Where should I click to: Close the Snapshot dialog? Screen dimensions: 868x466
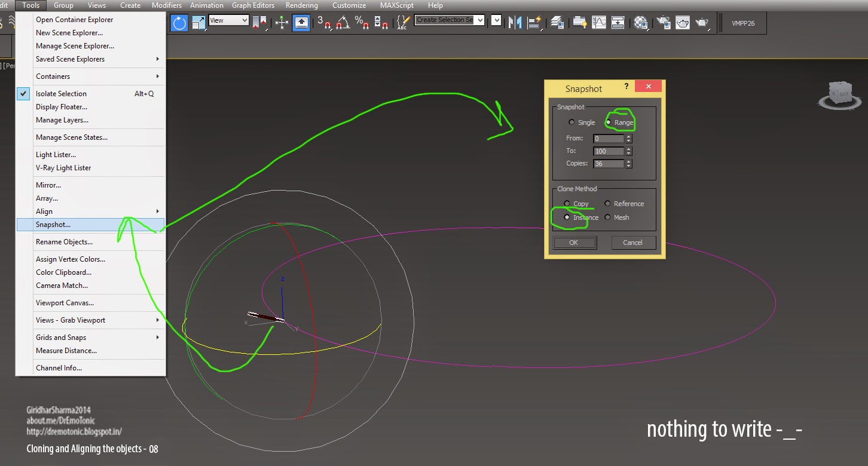(x=649, y=87)
